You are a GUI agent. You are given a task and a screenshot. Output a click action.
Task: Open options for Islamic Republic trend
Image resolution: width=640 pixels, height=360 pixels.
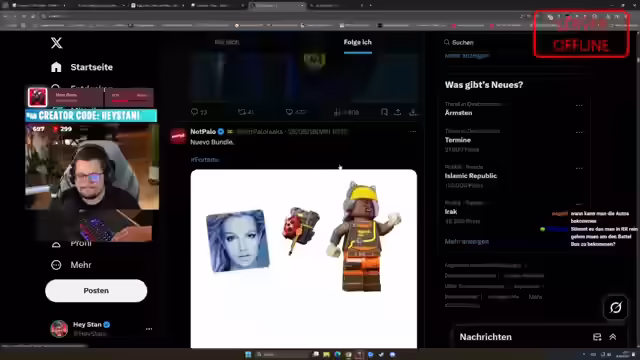point(579,168)
